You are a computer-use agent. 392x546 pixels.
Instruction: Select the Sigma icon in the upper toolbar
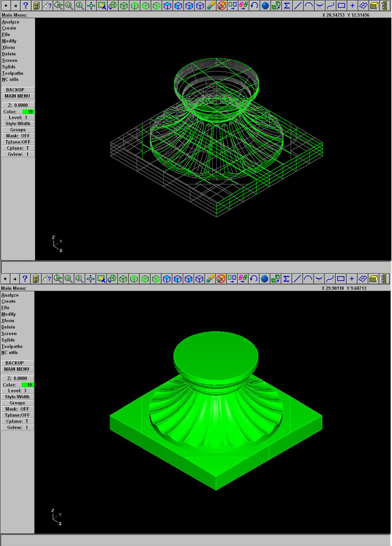[x=287, y=5]
